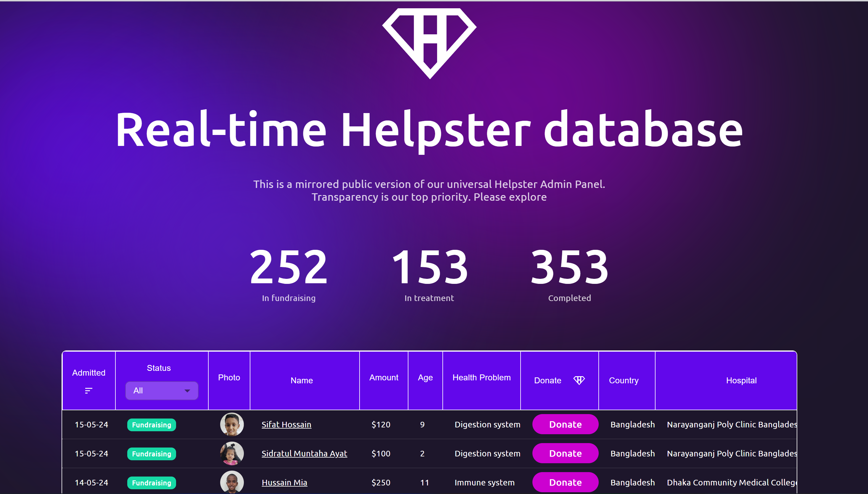Click Bangladesh in Hussain Mia row
Image resolution: width=868 pixels, height=494 pixels.
click(x=633, y=482)
